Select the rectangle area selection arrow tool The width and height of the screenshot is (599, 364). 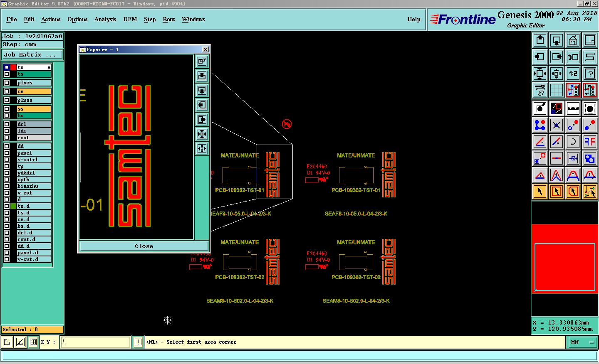coord(557,192)
